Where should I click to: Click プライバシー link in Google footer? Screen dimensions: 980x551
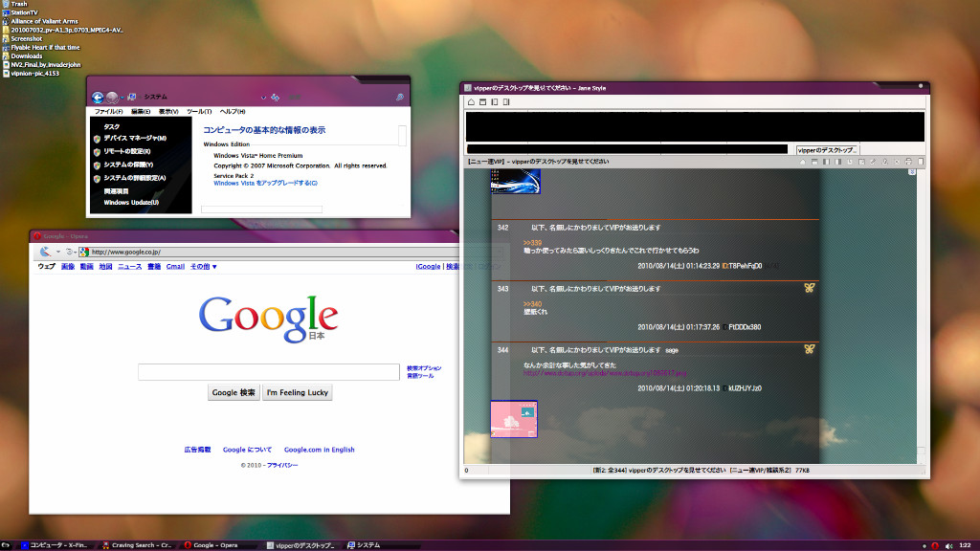(x=282, y=466)
